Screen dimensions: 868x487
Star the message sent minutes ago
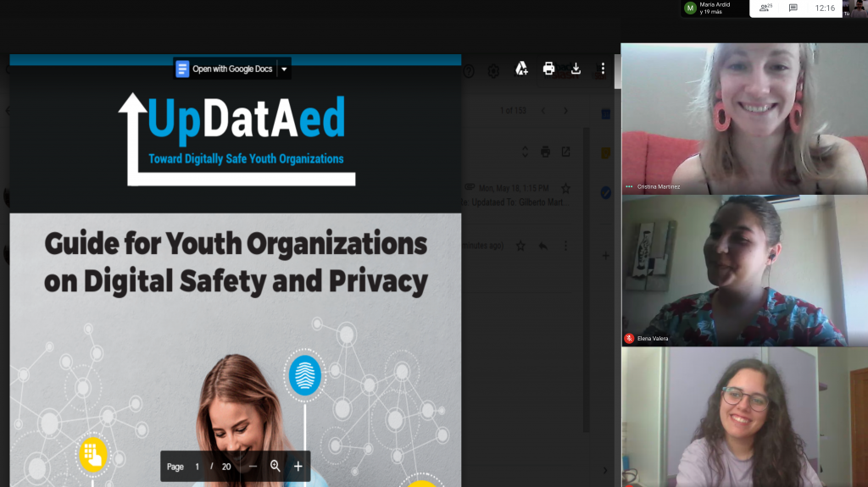coord(520,246)
